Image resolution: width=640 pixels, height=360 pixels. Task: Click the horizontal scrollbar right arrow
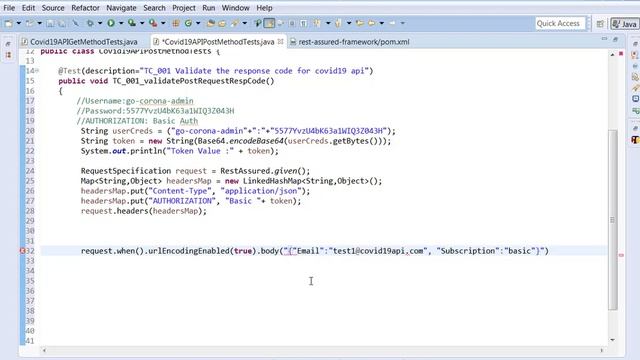(602, 350)
